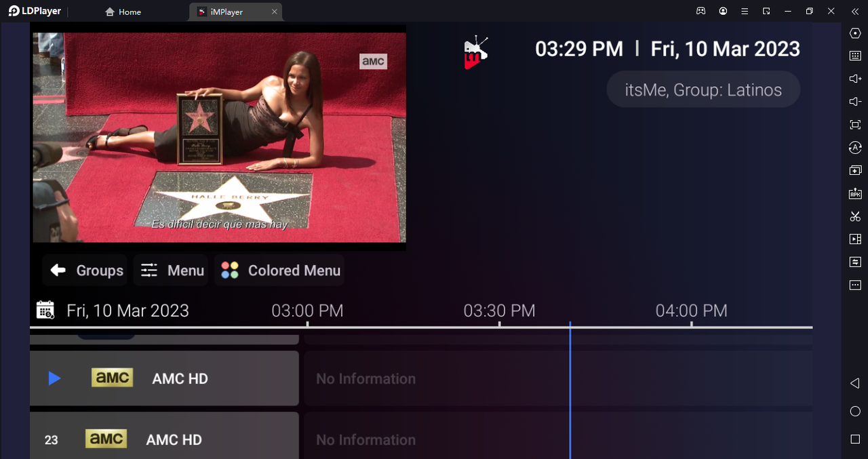Click the volume down icon in sidebar
This screenshot has width=868, height=459.
click(x=855, y=102)
